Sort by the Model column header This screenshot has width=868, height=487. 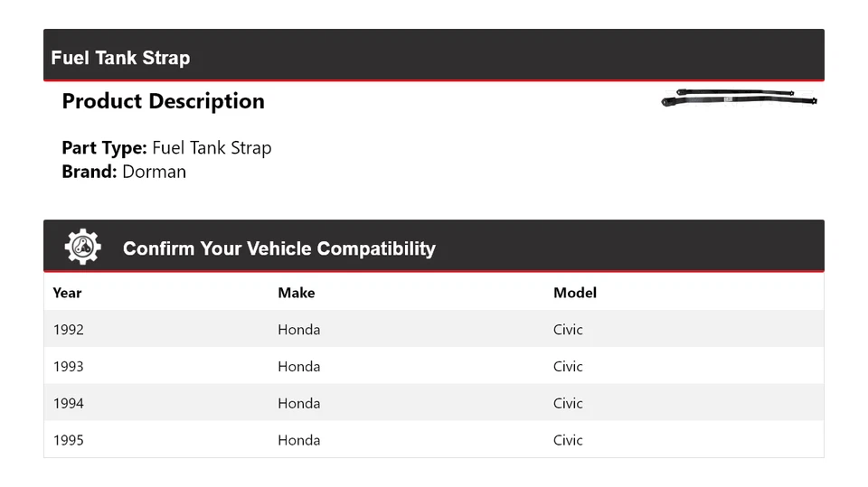(x=574, y=293)
